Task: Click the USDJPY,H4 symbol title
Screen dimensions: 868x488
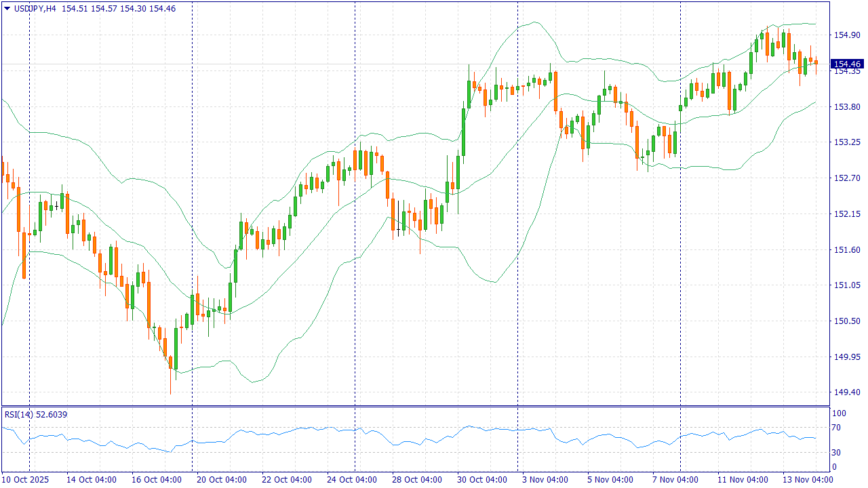Action: (35, 9)
